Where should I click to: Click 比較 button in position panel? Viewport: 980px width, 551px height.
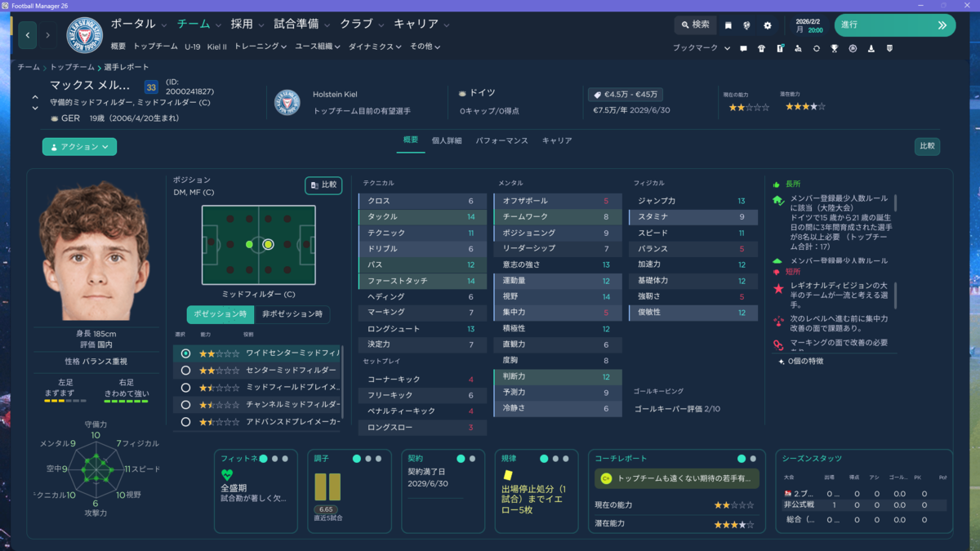pos(323,185)
